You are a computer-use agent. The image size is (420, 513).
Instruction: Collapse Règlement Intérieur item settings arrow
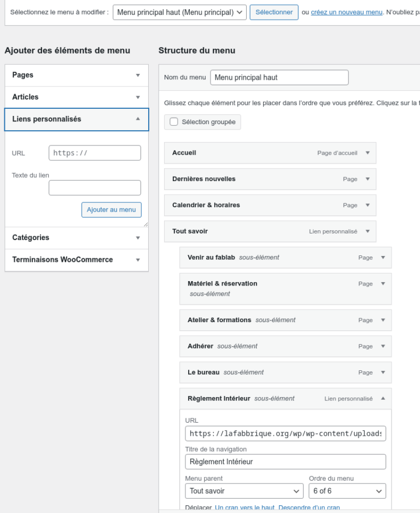pos(383,399)
